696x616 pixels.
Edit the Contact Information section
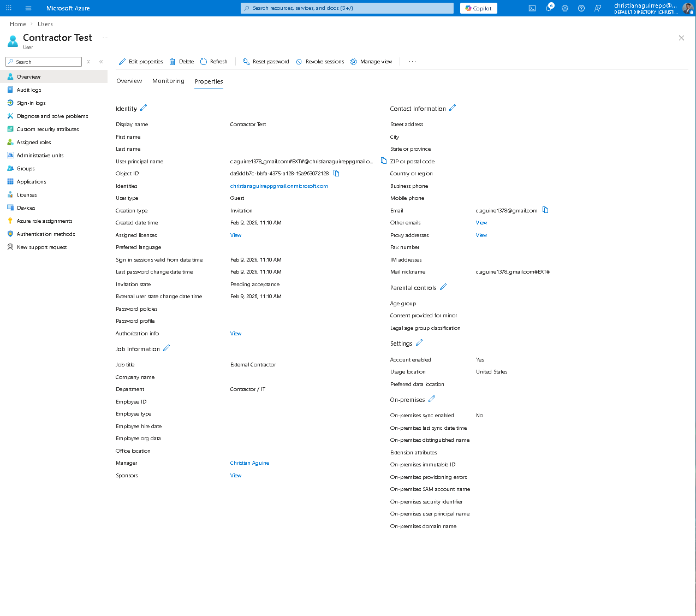click(x=453, y=108)
